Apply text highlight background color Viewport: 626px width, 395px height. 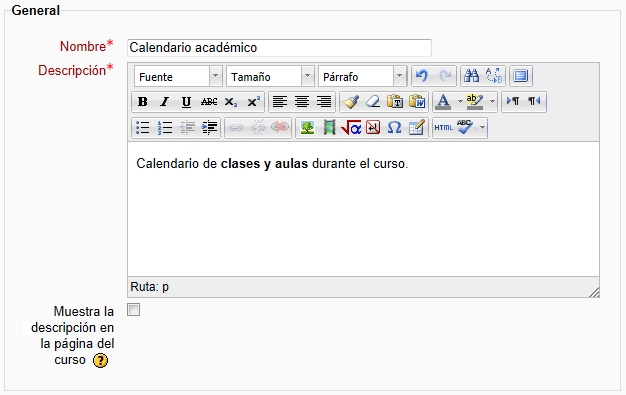pos(474,102)
